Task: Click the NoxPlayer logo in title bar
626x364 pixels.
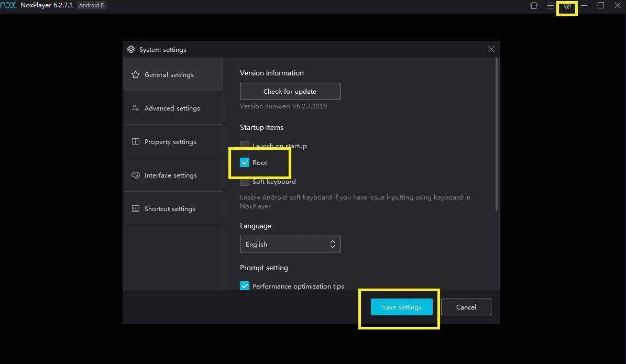Action: click(x=8, y=5)
